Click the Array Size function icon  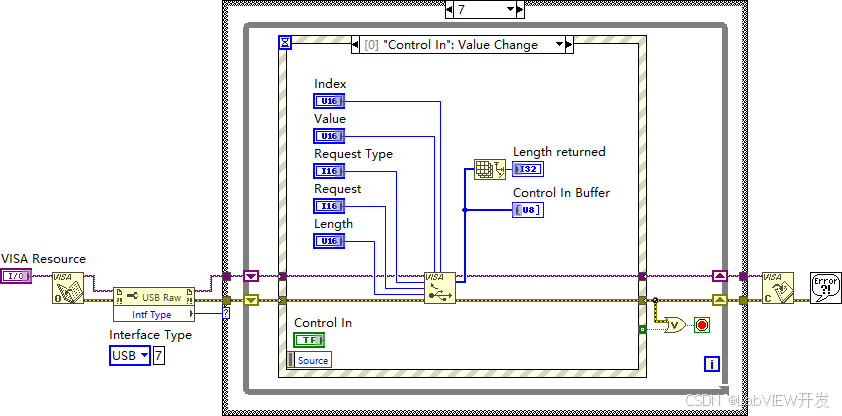coord(490,170)
